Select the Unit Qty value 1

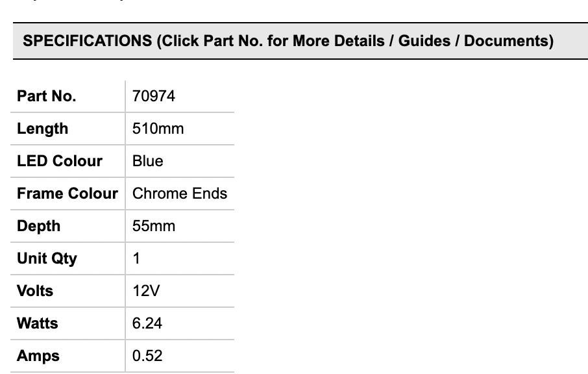(136, 258)
